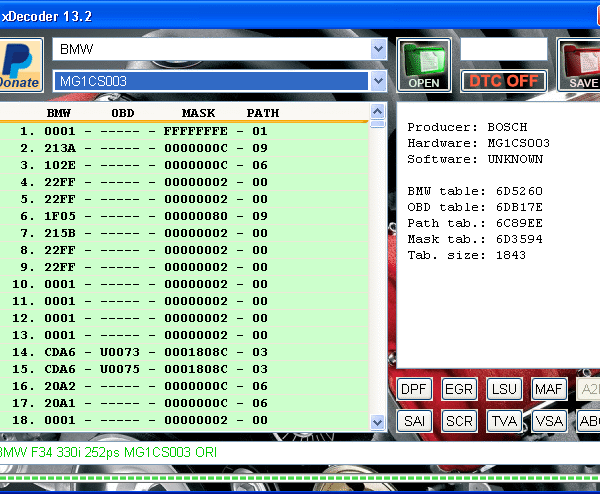Select row 14 with OBD U0073
The width and height of the screenshot is (600, 494).
click(x=184, y=352)
